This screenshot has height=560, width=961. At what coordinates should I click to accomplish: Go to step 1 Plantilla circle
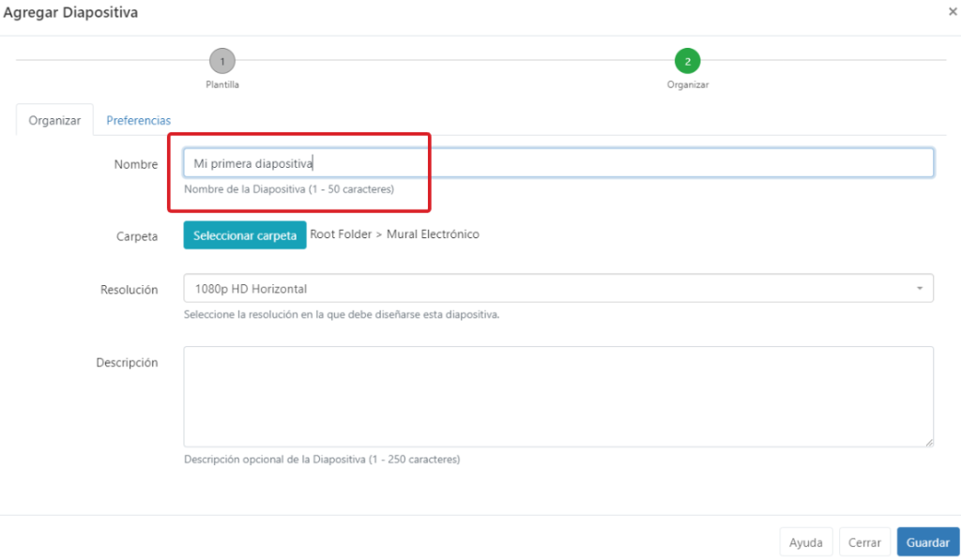tap(222, 61)
